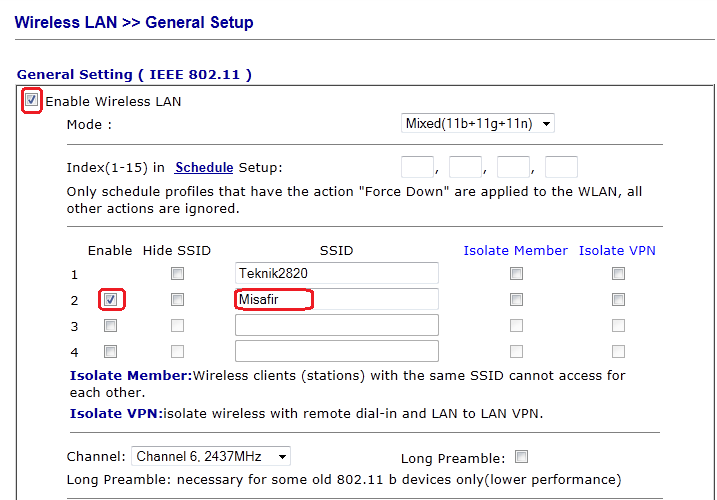Enable the fourth SSID row
The image size is (717, 500).
[110, 352]
